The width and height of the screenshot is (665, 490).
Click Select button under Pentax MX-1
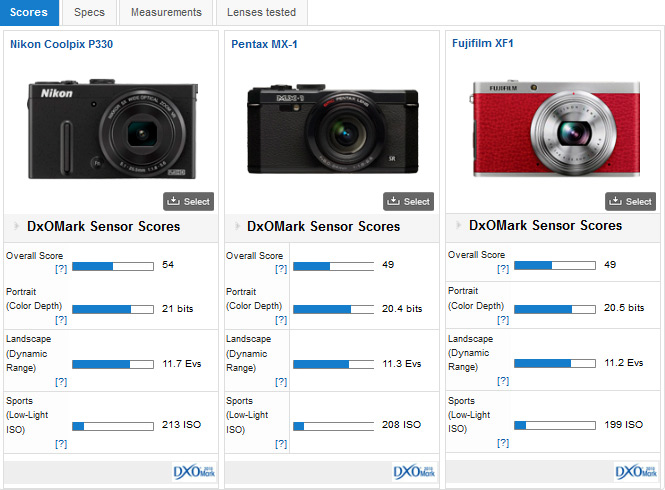[408, 202]
